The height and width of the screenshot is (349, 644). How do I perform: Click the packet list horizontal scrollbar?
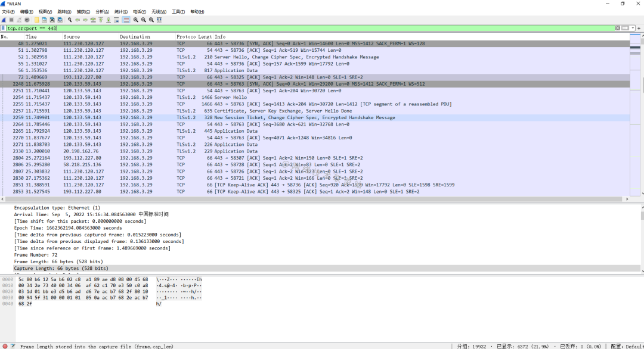coord(315,199)
